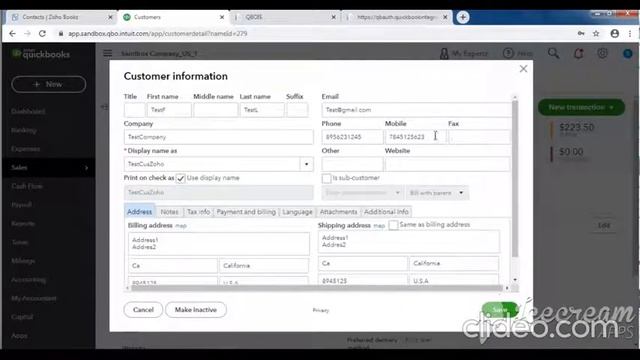Open the QuickBooks search magnifier
The image size is (640, 360).
(553, 53)
